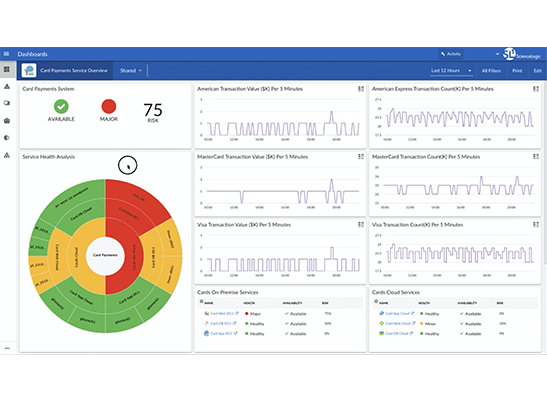The image size is (547, 401).
Task: Open the Card Web DC1 service link
Action: click(x=222, y=313)
